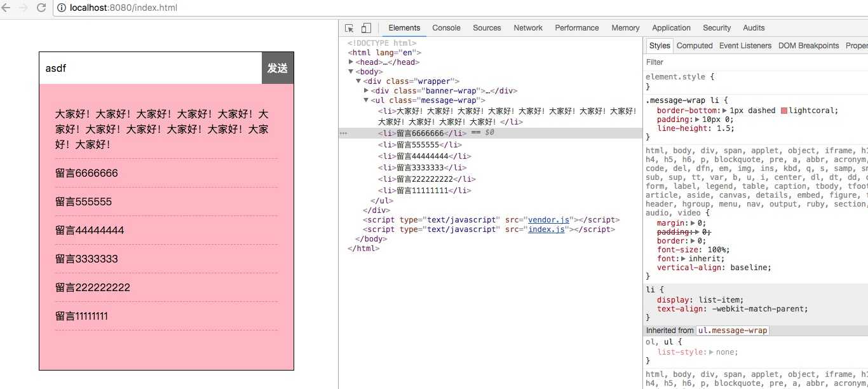This screenshot has height=389, width=868.
Task: Collapse the div.wrapper node triangle
Action: [x=359, y=81]
